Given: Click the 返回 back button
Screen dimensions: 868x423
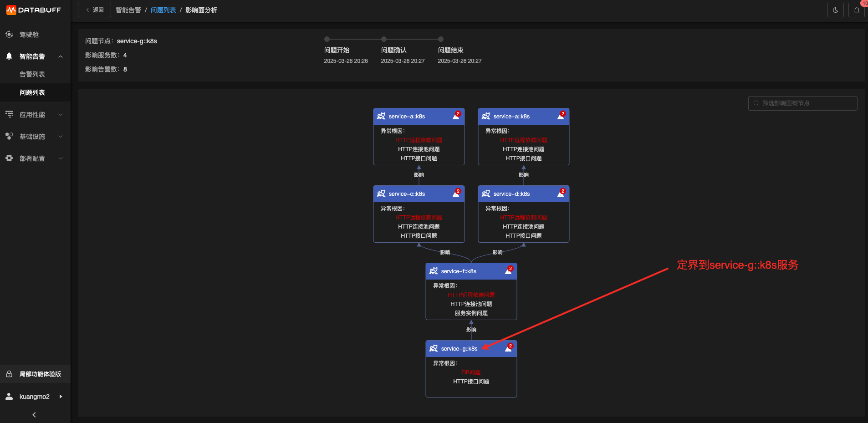Looking at the screenshot, I should click(94, 10).
